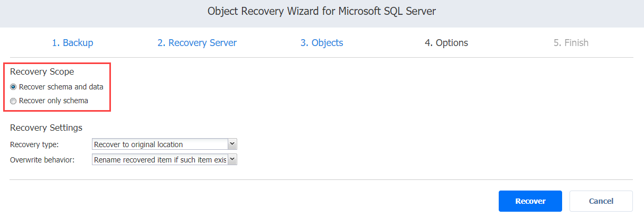Screen dimensions: 644x217
Task: Choose the 'Recover only schema' radio button
Action: [x=13, y=101]
